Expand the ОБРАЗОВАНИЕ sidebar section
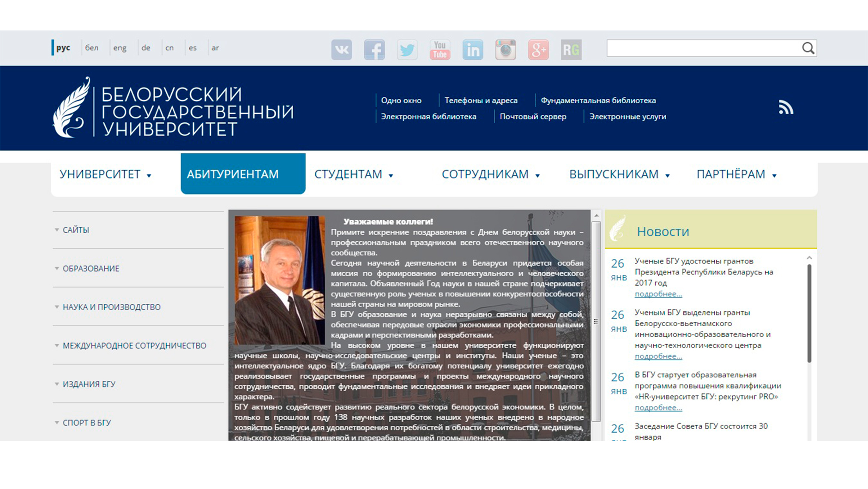 139,268
